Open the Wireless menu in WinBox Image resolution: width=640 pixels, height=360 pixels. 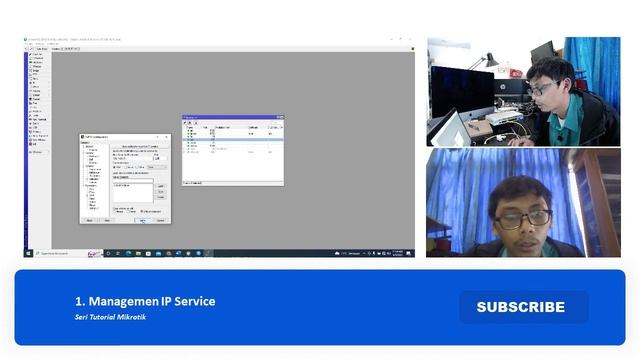(38, 66)
